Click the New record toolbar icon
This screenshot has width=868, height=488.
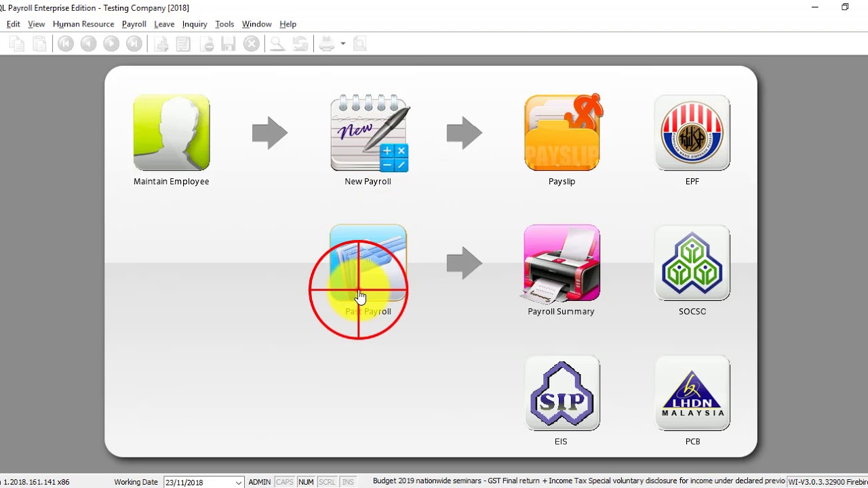coord(161,44)
